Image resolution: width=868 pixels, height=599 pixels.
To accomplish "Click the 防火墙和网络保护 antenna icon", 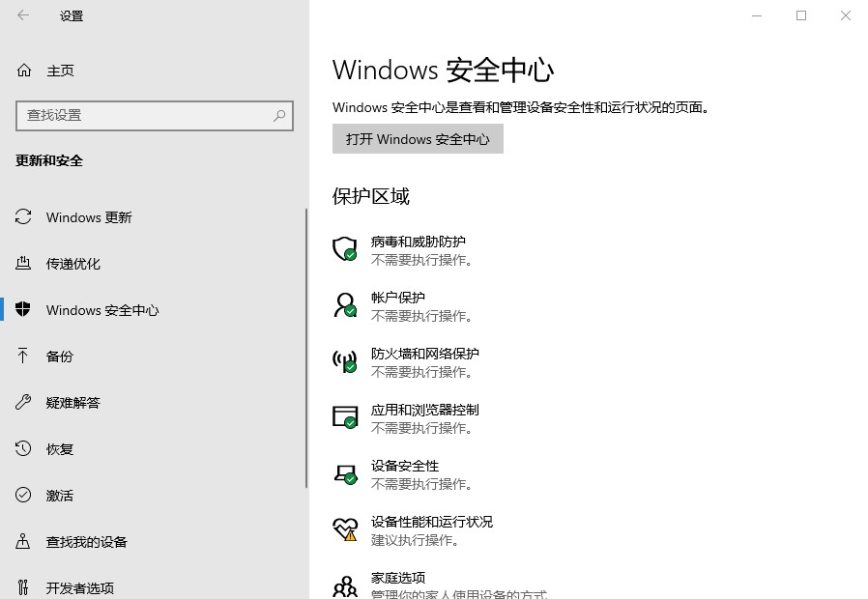I will point(344,361).
